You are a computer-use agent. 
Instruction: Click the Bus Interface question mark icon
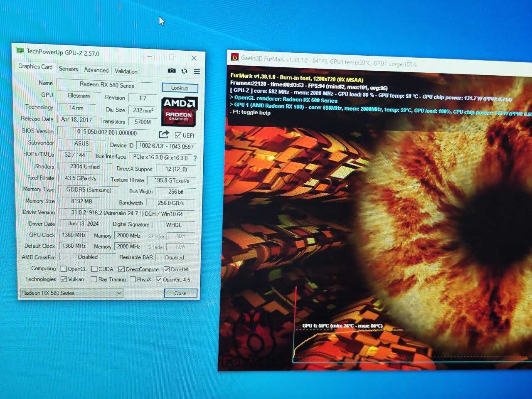(195, 158)
